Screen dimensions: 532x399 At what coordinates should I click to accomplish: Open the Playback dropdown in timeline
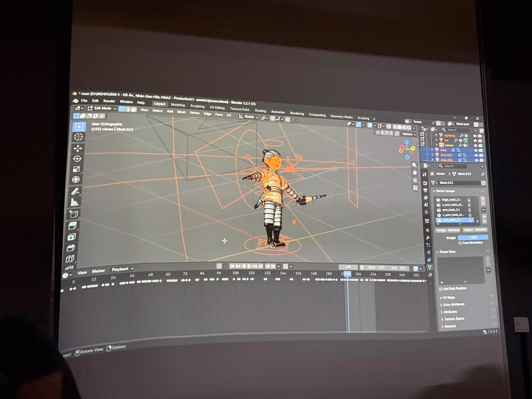click(122, 269)
